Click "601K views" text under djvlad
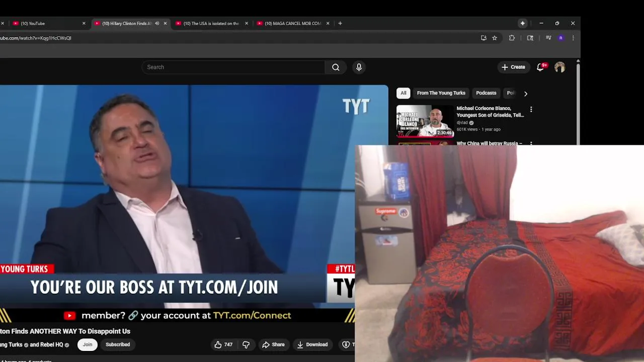 tap(467, 130)
